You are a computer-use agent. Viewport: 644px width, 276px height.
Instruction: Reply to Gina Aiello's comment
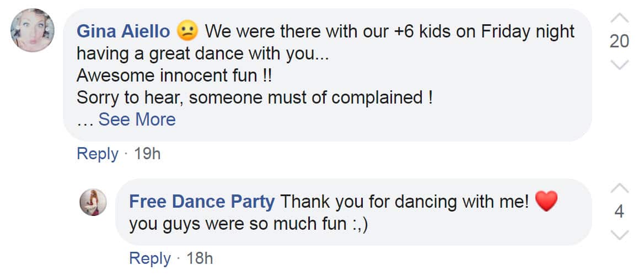(97, 154)
